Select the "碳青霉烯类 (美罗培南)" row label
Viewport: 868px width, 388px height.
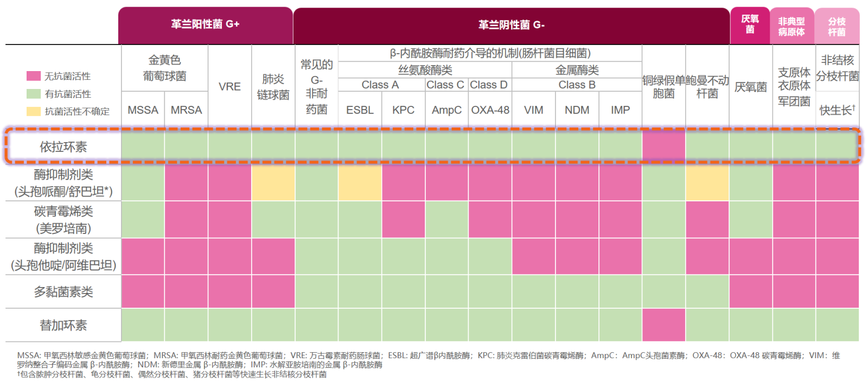tap(63, 220)
